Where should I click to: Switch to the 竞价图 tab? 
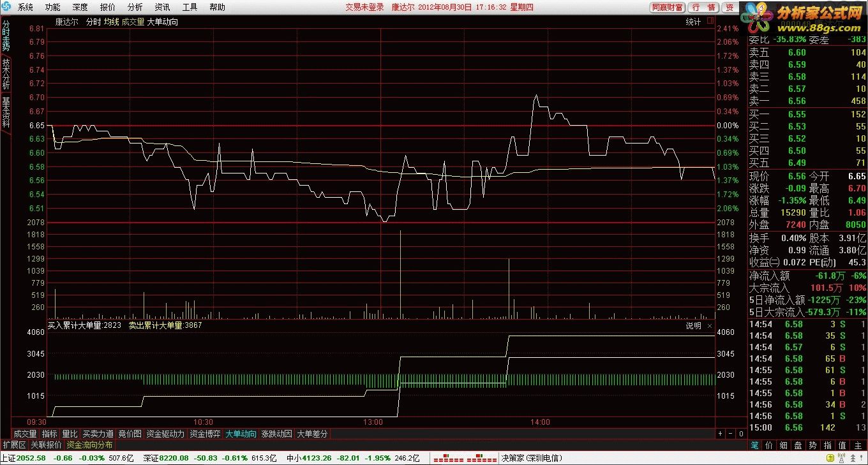coord(130,434)
